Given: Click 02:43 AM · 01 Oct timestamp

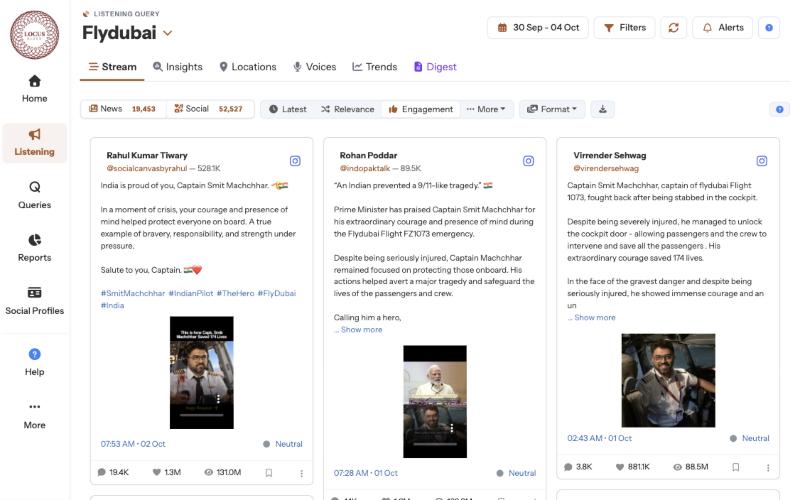Looking at the screenshot, I should pyautogui.click(x=599, y=438).
